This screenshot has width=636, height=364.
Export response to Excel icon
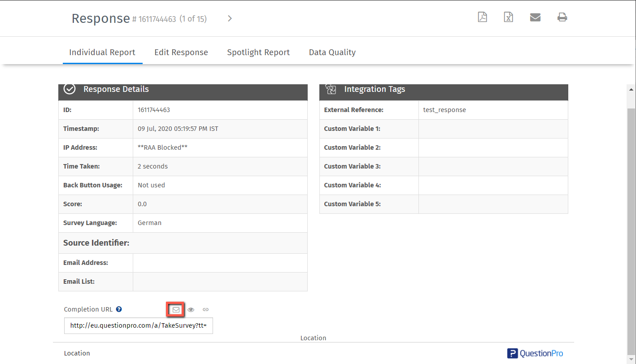(508, 17)
